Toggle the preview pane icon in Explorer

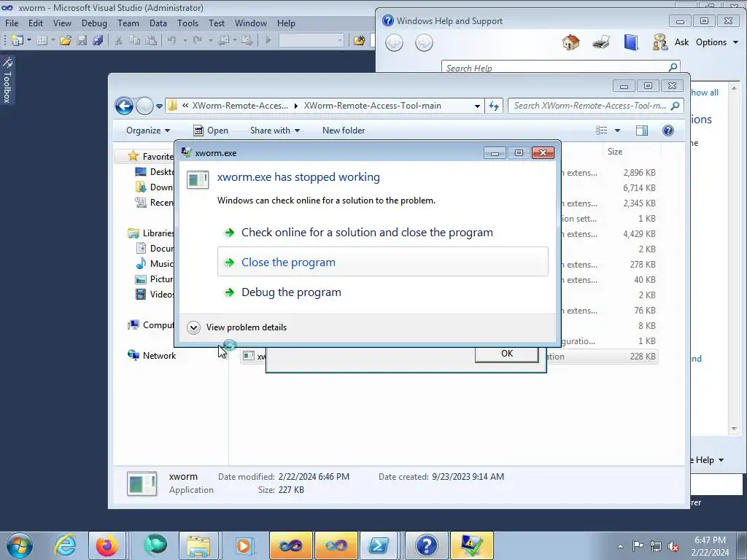(x=642, y=131)
